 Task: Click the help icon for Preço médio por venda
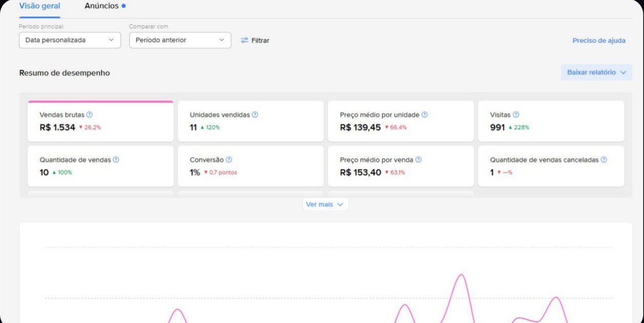coord(418,159)
